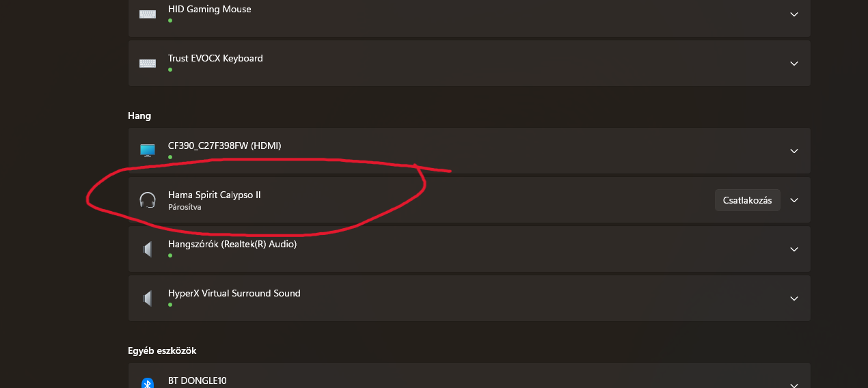Expand Hama Spirit Calypso II details
Image resolution: width=868 pixels, height=388 pixels.
(794, 200)
